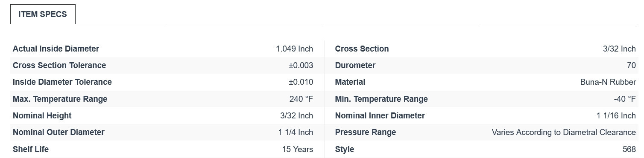
Task: Click the -40 °F value
Action: [625, 99]
